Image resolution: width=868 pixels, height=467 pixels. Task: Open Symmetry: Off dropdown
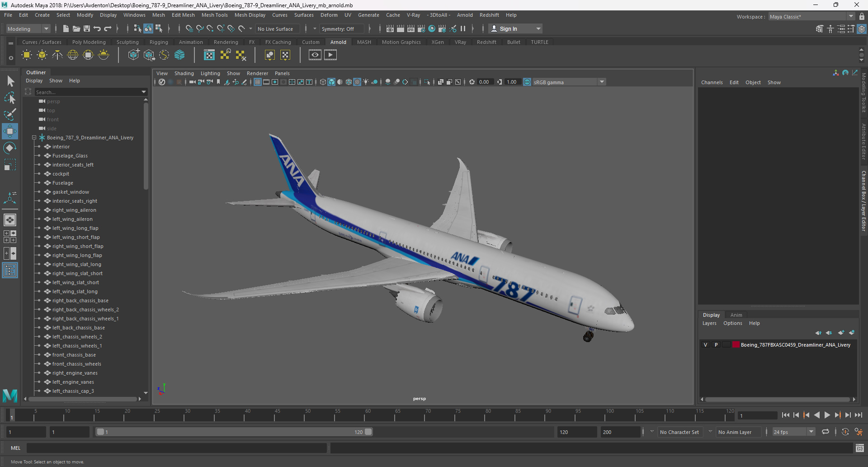(x=342, y=29)
